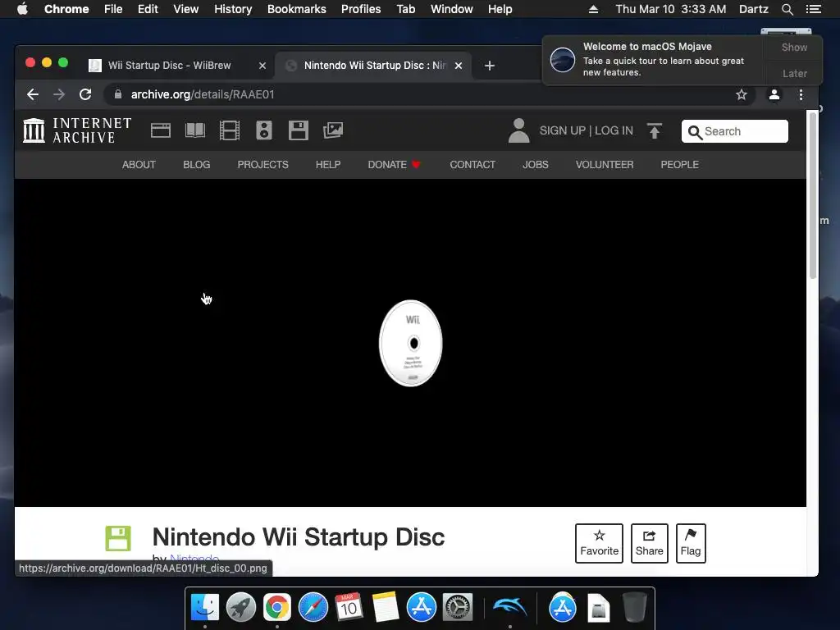Close the WiiBrew tab
840x630 pixels.
pos(262,66)
